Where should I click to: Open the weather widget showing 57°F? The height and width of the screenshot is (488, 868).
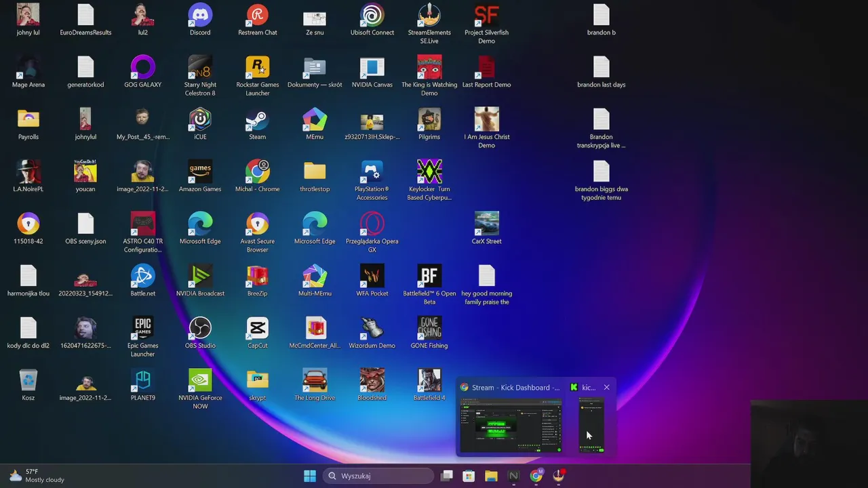tap(37, 476)
